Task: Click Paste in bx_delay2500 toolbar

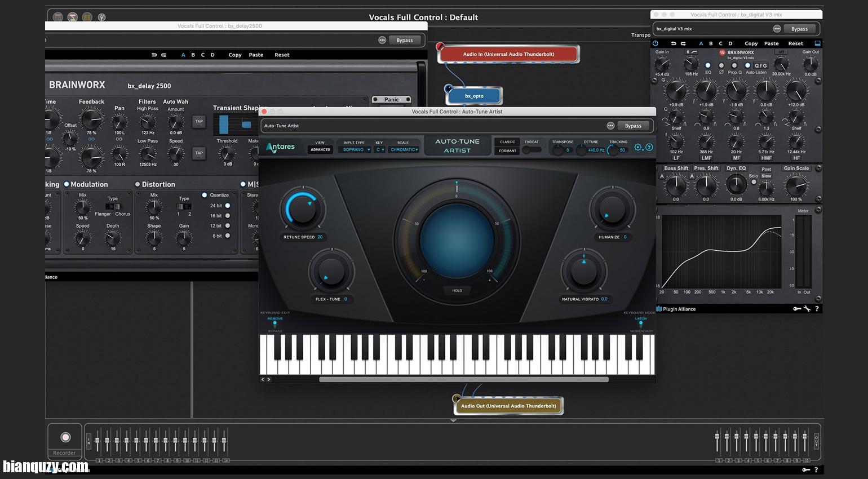Action: pyautogui.click(x=256, y=55)
